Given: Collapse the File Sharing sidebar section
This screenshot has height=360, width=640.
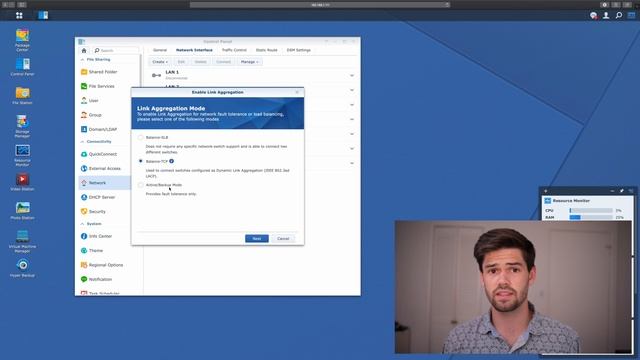Looking at the screenshot, I should click(82, 60).
